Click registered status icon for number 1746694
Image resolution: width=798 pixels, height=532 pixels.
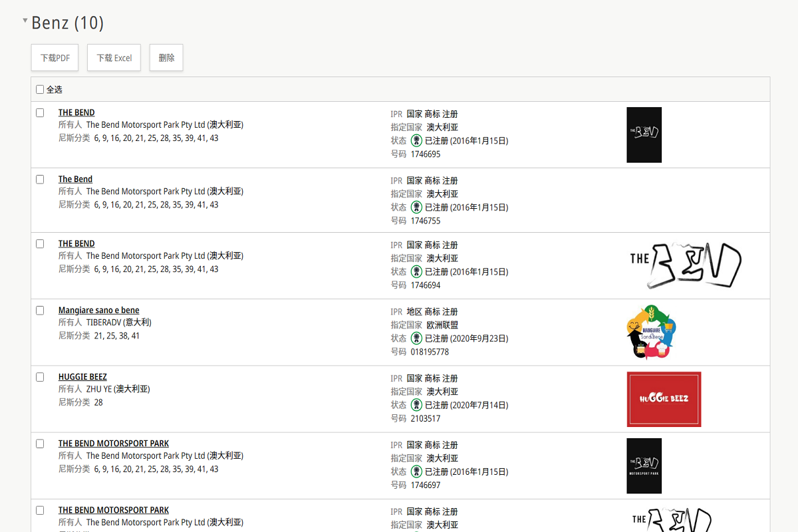click(x=416, y=271)
